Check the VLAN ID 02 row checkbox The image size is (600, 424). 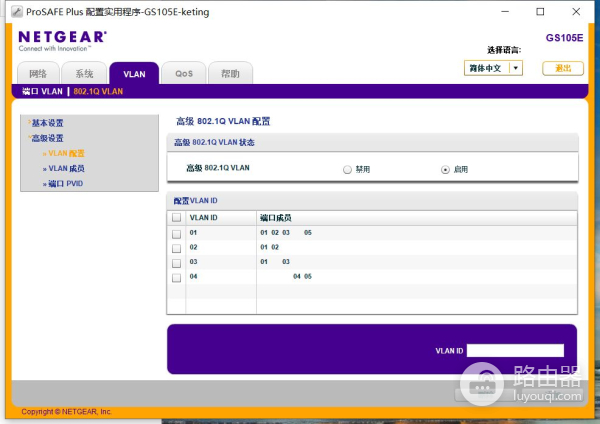pos(176,248)
